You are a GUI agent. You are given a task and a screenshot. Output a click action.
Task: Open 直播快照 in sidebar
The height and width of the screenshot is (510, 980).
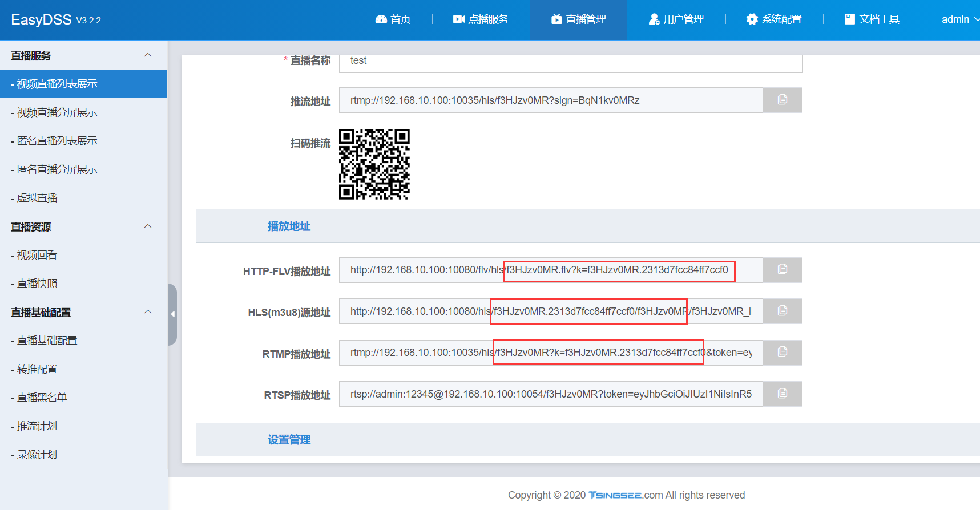(83, 284)
